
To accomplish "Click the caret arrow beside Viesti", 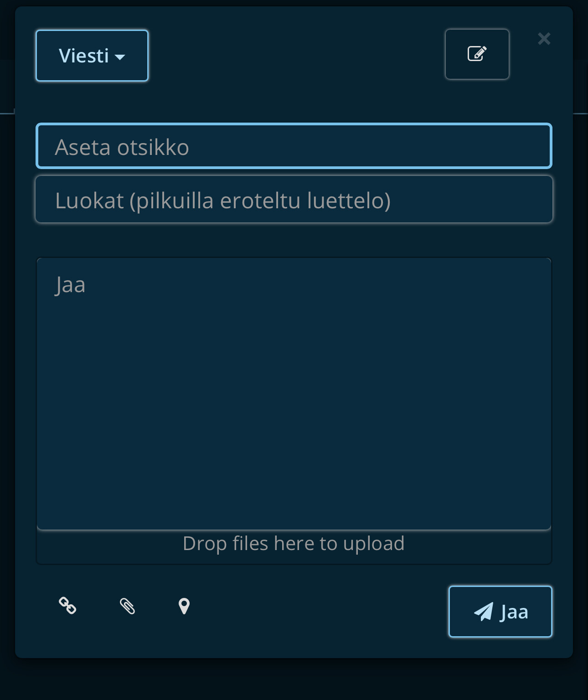I will click(x=120, y=57).
